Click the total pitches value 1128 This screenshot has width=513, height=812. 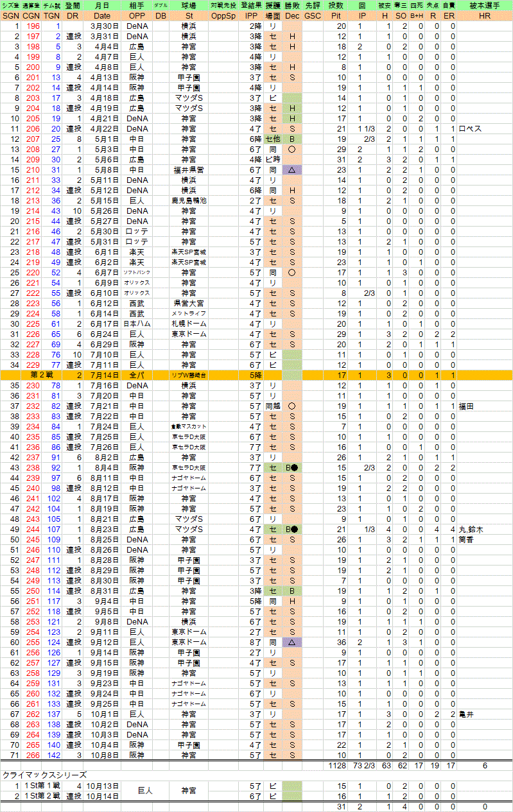336,766
